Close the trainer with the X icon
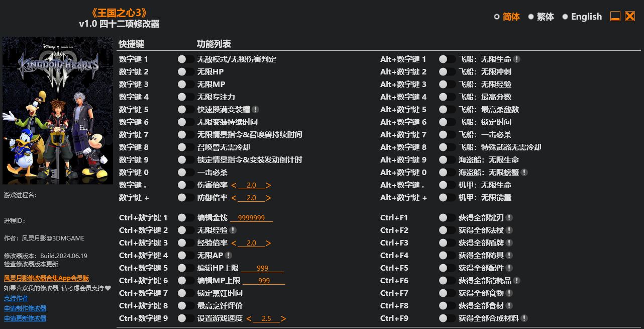644x329 pixels. click(x=630, y=17)
